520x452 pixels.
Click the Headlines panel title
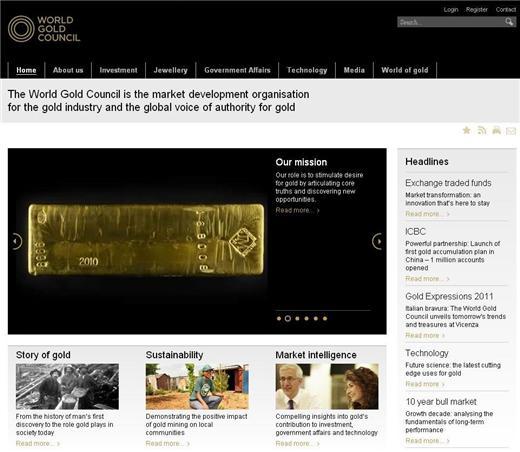point(427,162)
